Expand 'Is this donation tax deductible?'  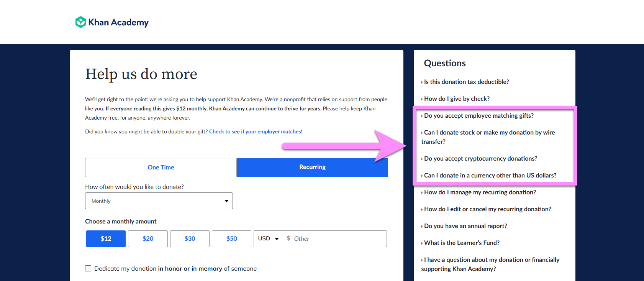(465, 82)
